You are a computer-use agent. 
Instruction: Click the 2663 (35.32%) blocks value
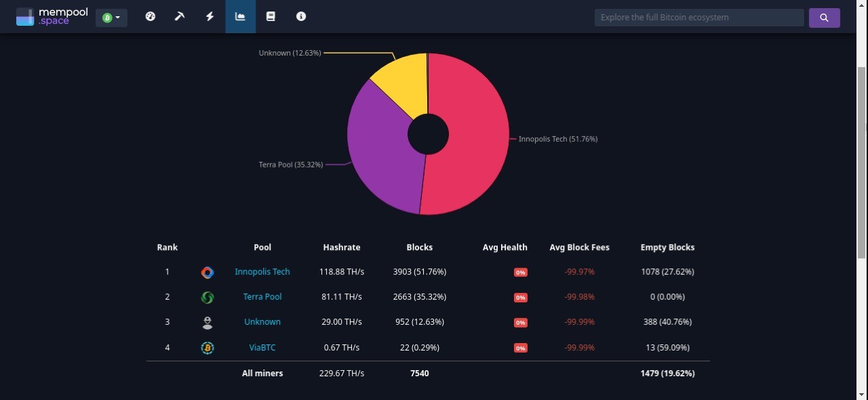(420, 297)
